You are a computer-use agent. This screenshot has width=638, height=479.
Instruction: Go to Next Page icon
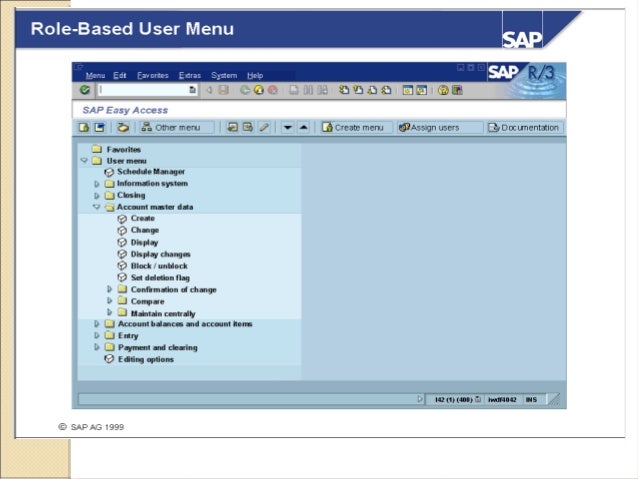tap(372, 90)
